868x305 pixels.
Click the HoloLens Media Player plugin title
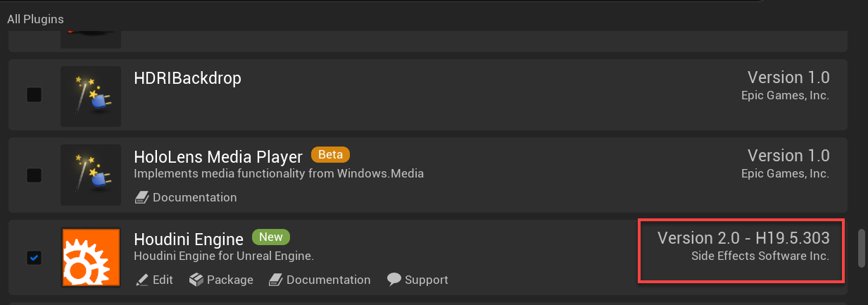[218, 156]
